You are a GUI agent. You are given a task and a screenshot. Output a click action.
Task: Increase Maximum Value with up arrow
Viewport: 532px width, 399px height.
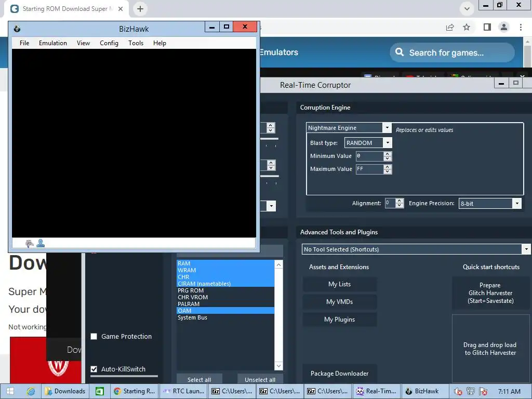coord(388,167)
